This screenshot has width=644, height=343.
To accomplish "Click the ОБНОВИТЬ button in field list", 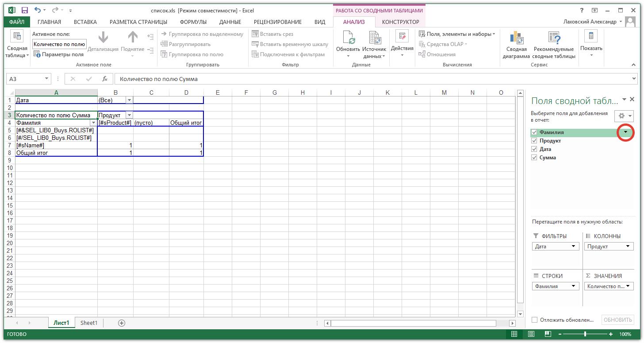I will (617, 320).
